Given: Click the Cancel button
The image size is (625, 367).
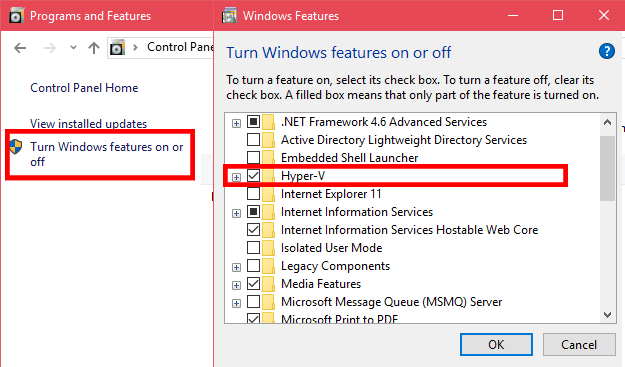Looking at the screenshot, I should click(x=579, y=344).
